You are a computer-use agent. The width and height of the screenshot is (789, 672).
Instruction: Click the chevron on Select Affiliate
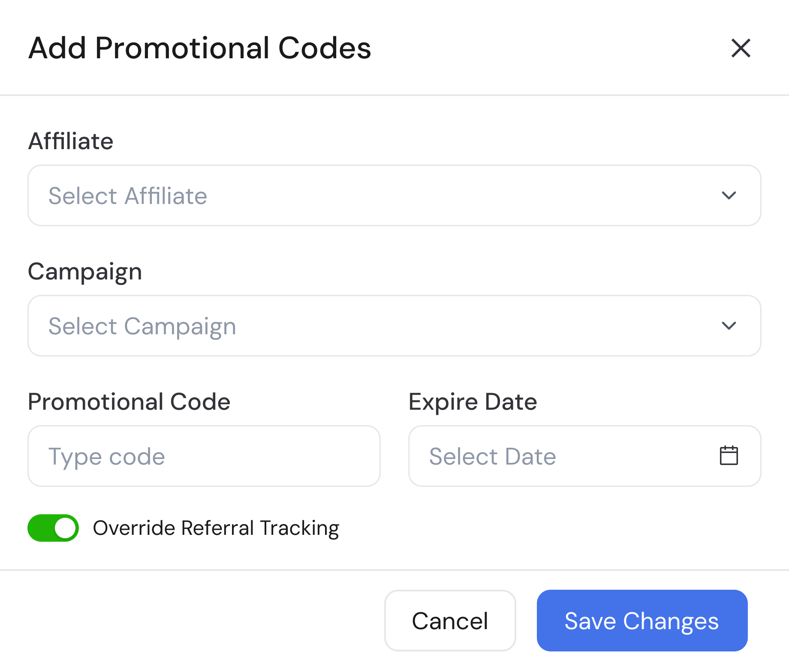[729, 196]
